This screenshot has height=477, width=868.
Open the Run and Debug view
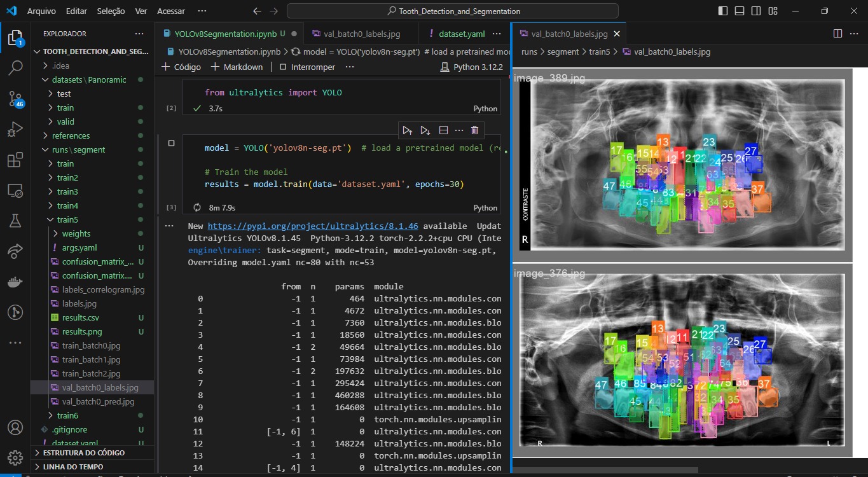click(15, 130)
